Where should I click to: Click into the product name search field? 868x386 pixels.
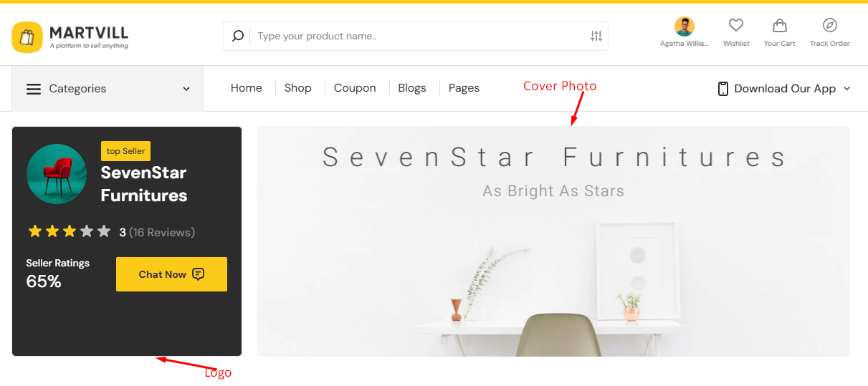pyautogui.click(x=416, y=36)
